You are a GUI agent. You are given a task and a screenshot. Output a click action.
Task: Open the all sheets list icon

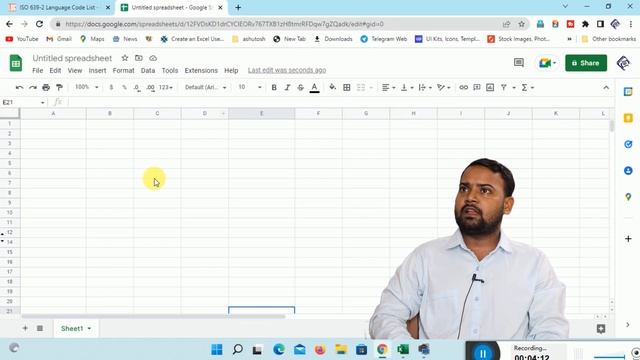point(40,328)
